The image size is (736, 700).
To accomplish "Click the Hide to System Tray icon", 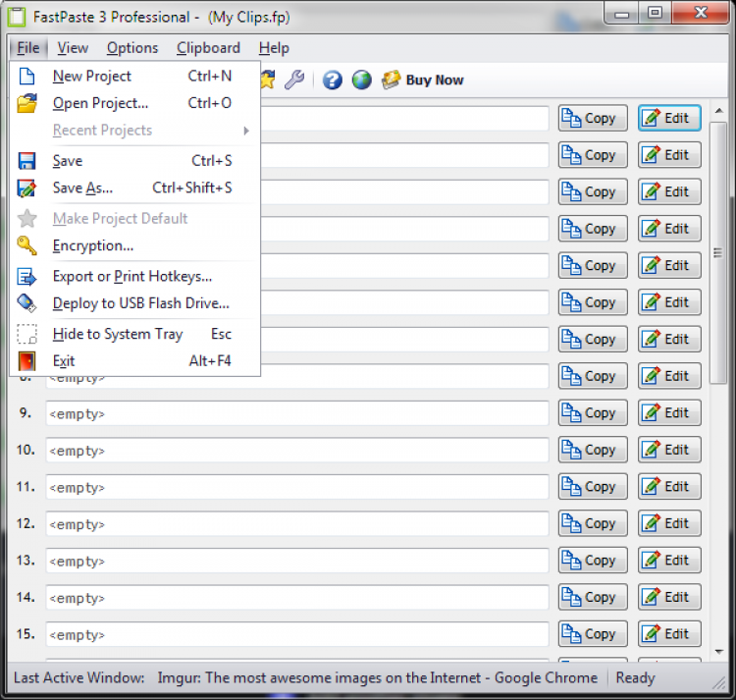I will point(26,334).
